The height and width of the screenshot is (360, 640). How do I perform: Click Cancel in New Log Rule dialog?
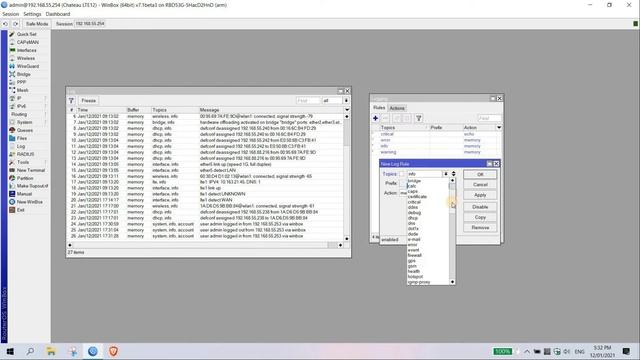pos(480,184)
